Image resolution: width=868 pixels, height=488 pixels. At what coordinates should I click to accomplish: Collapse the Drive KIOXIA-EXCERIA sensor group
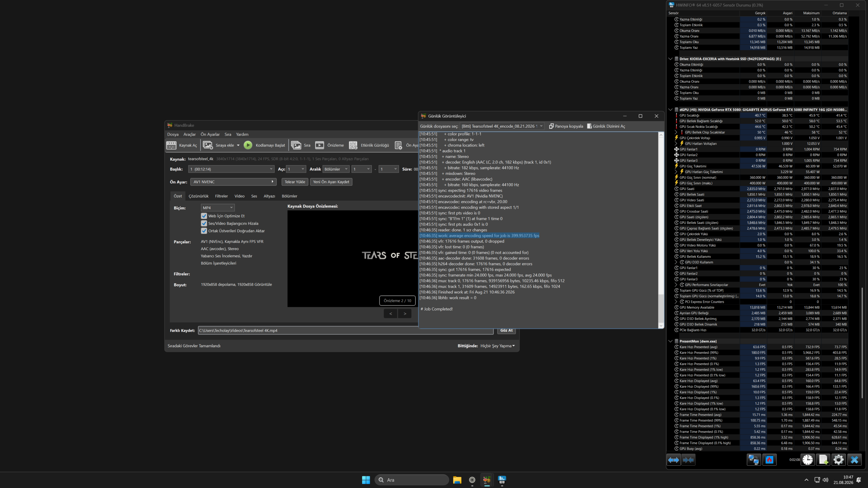click(x=670, y=59)
